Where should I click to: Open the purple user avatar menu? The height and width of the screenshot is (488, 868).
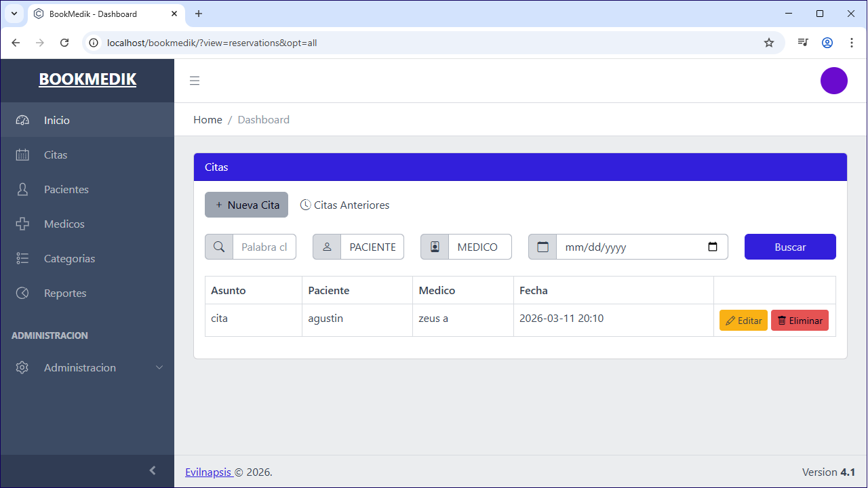[x=833, y=81]
